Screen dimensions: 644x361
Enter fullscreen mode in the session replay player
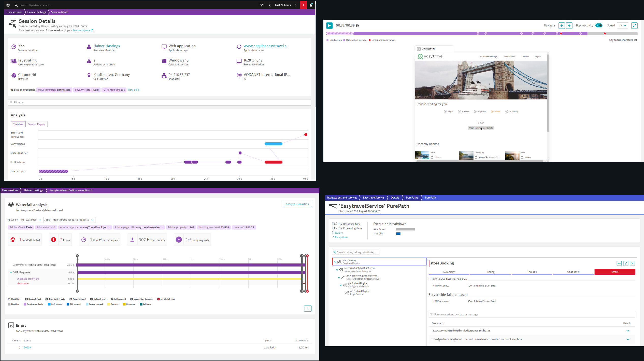(634, 25)
